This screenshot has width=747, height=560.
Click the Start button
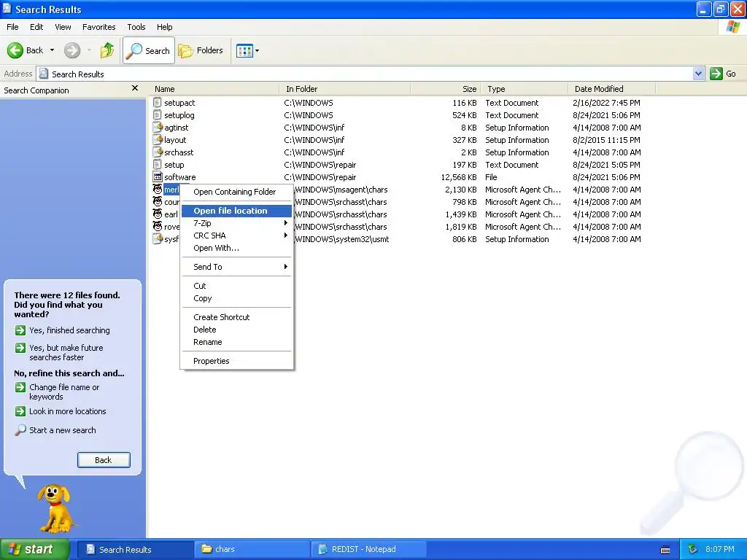[x=35, y=549]
